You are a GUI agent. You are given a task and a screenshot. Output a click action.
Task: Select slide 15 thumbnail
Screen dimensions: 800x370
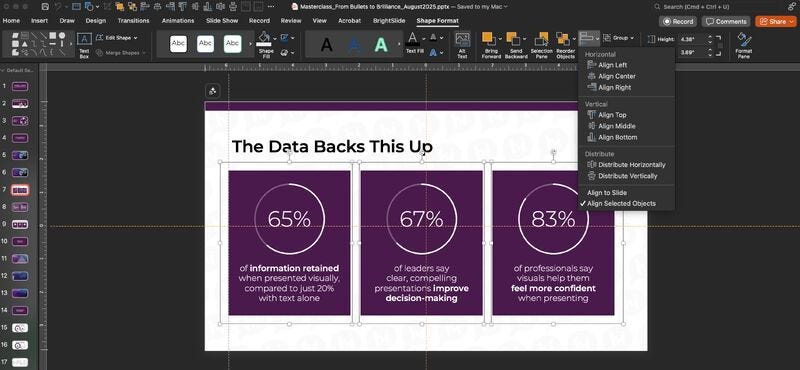tap(20, 328)
